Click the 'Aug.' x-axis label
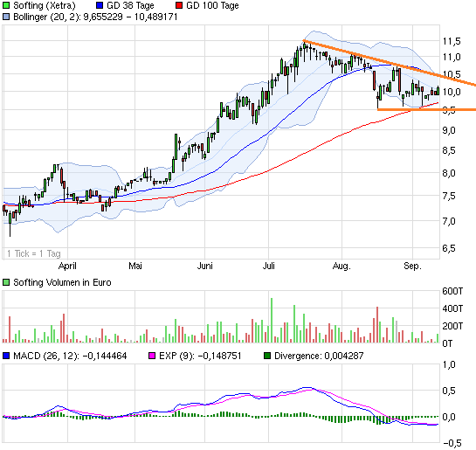This screenshot has height=450, width=476. (341, 266)
